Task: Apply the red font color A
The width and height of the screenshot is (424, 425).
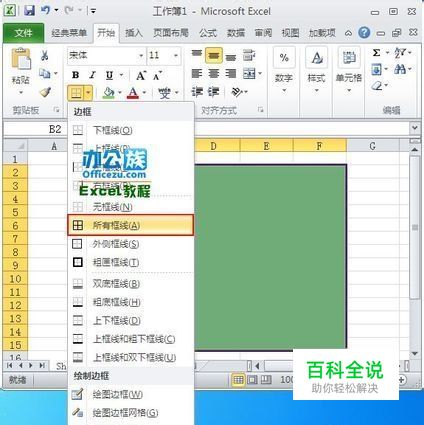Action: 133,93
